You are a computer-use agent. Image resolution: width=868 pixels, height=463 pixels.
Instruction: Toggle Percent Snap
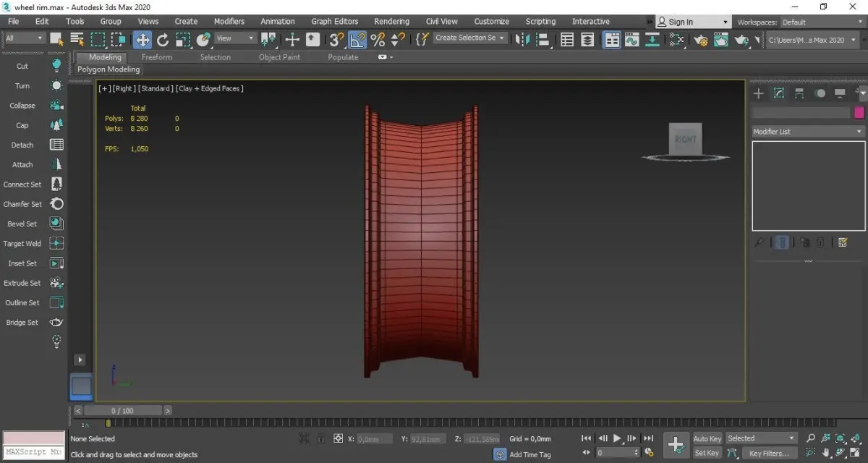point(378,39)
